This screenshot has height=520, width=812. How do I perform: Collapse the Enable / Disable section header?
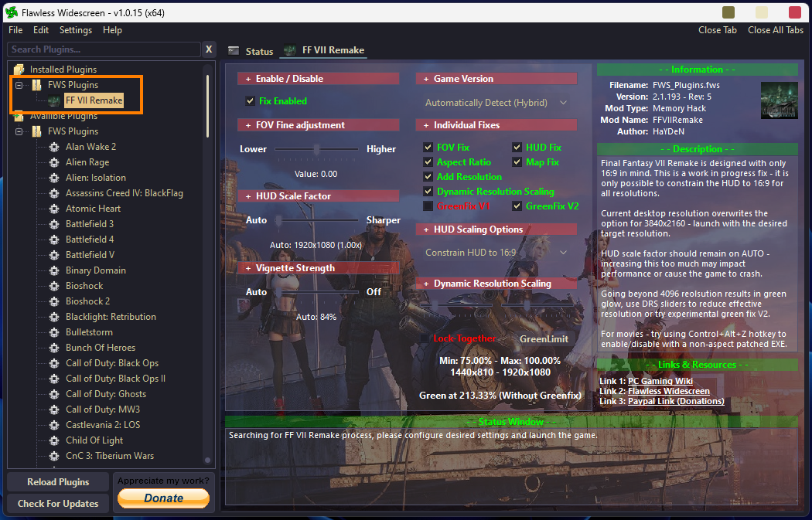[318, 79]
